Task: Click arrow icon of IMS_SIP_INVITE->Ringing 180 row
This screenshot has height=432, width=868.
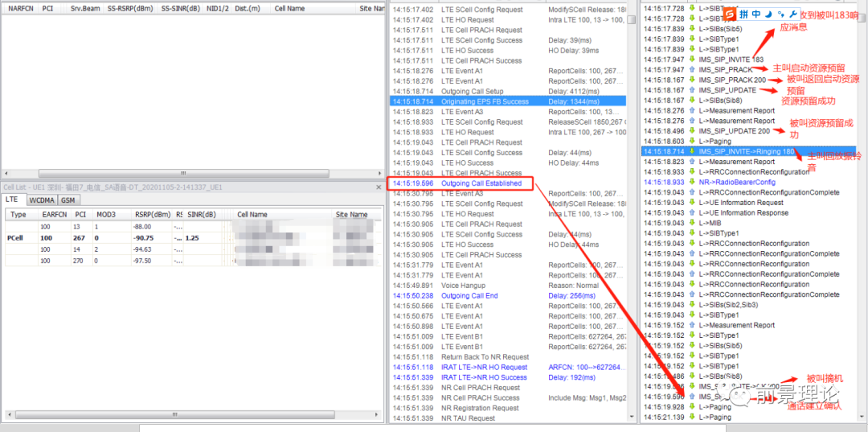Action: [691, 151]
